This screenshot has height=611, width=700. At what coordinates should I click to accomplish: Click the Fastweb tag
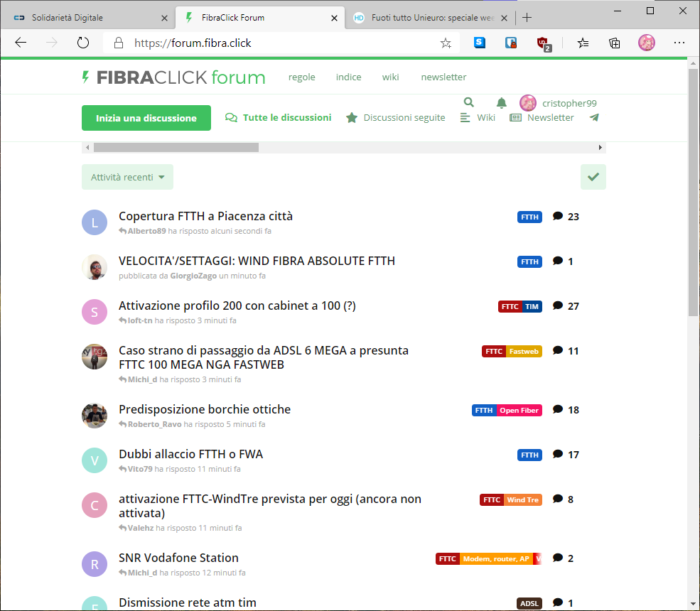coord(524,351)
